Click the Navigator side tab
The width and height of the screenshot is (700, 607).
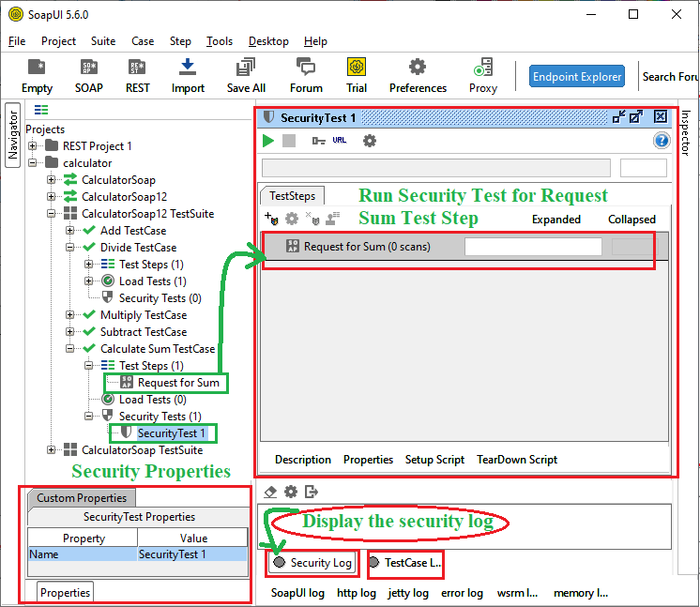[x=12, y=135]
